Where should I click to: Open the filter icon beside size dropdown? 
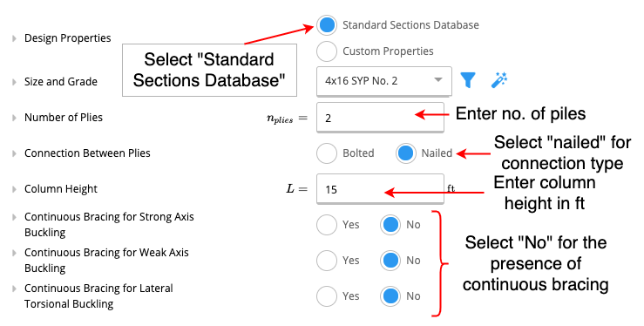[468, 80]
